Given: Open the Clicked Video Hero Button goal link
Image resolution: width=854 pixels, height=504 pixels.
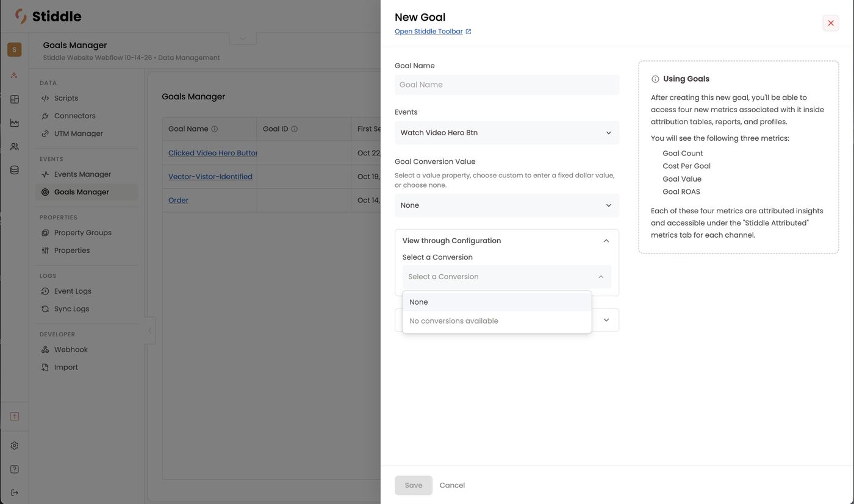Looking at the screenshot, I should pyautogui.click(x=213, y=153).
